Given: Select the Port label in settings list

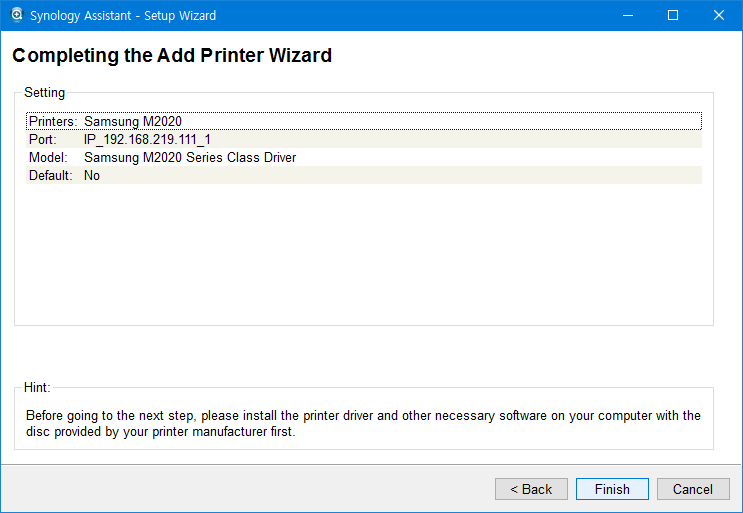Looking at the screenshot, I should pos(42,139).
